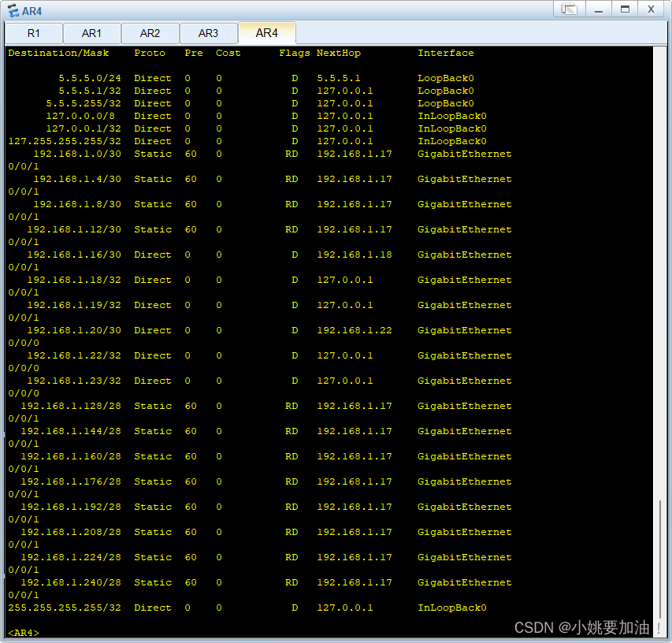This screenshot has width=672, height=643.
Task: Click the AR4 app icon in title bar
Action: (x=13, y=11)
